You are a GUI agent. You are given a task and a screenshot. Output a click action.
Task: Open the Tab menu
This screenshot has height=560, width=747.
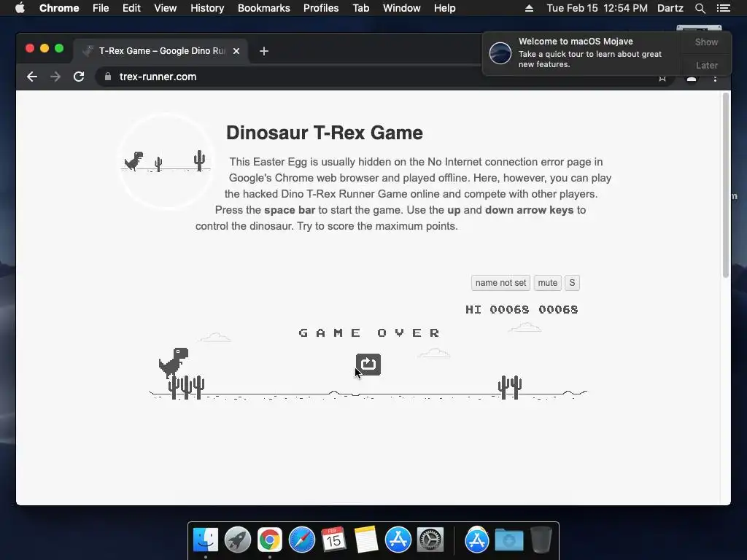(x=361, y=8)
